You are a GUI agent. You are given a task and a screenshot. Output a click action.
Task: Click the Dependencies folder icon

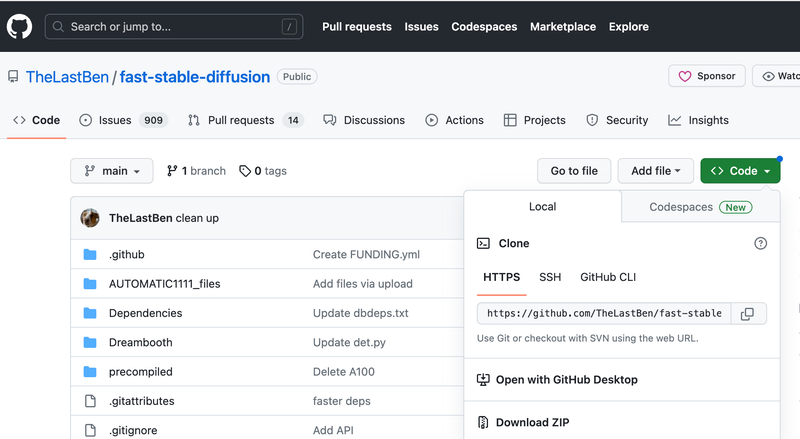[x=90, y=313]
